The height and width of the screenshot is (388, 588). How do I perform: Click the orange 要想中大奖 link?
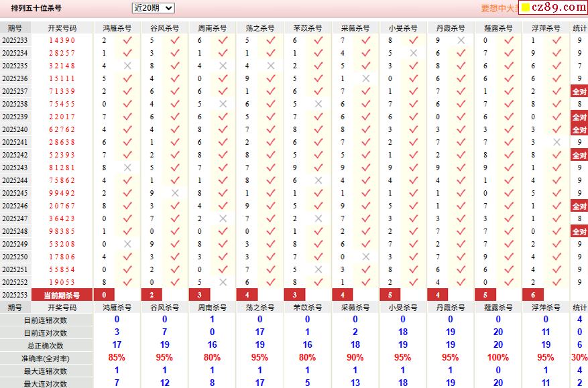tap(499, 8)
